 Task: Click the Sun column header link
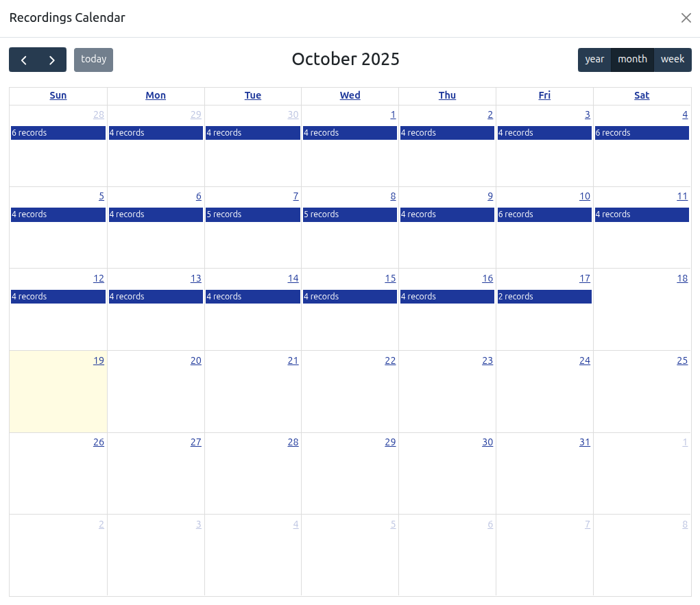[x=58, y=96]
